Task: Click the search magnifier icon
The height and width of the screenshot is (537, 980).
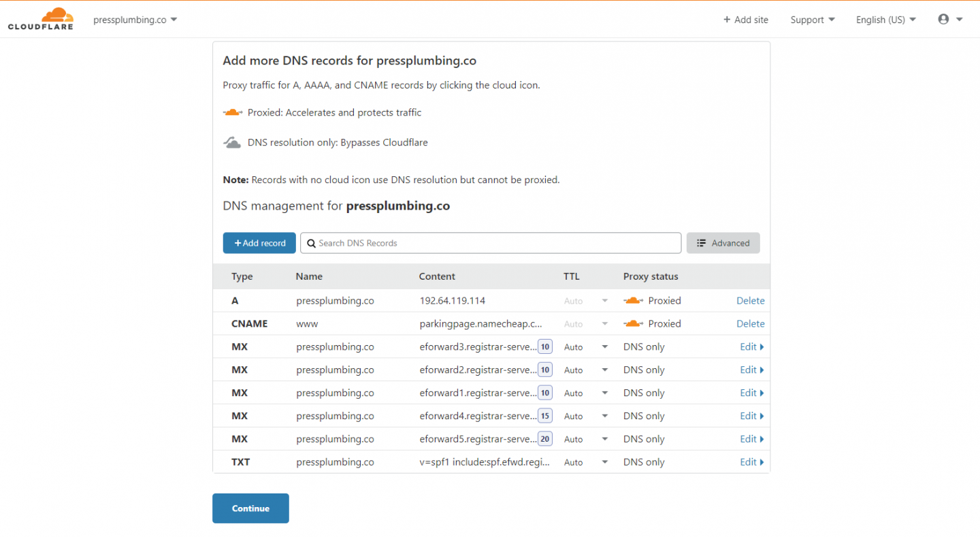Action: [x=311, y=243]
